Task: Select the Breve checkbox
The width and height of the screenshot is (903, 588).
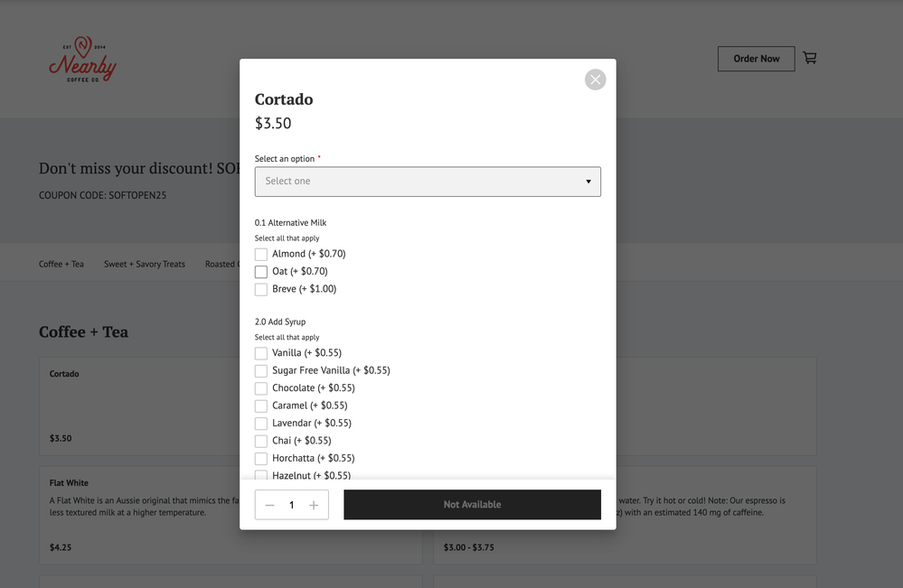Action: click(261, 290)
